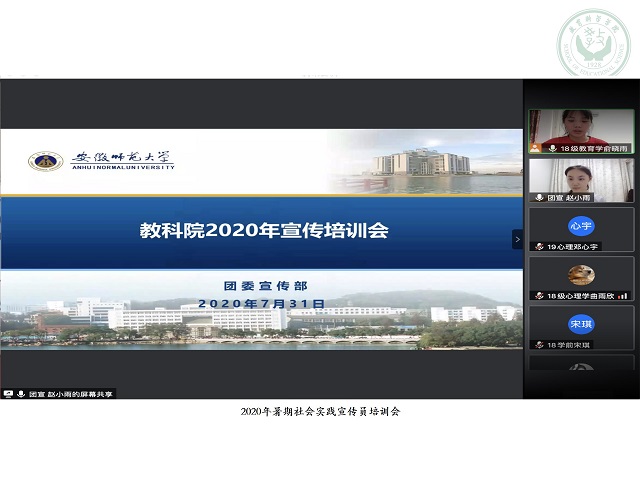The height and width of the screenshot is (480, 640).
Task: Collapse the participant panel with the chevron arrow
Action: [517, 239]
